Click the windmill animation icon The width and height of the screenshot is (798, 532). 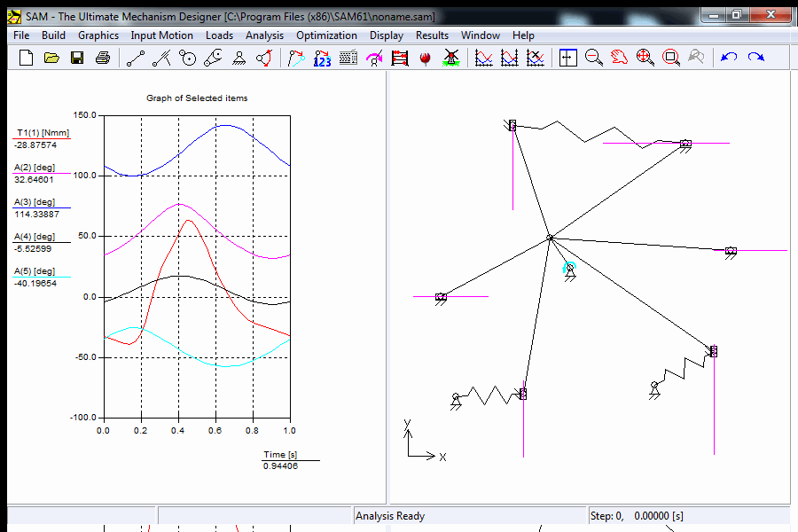click(x=450, y=58)
